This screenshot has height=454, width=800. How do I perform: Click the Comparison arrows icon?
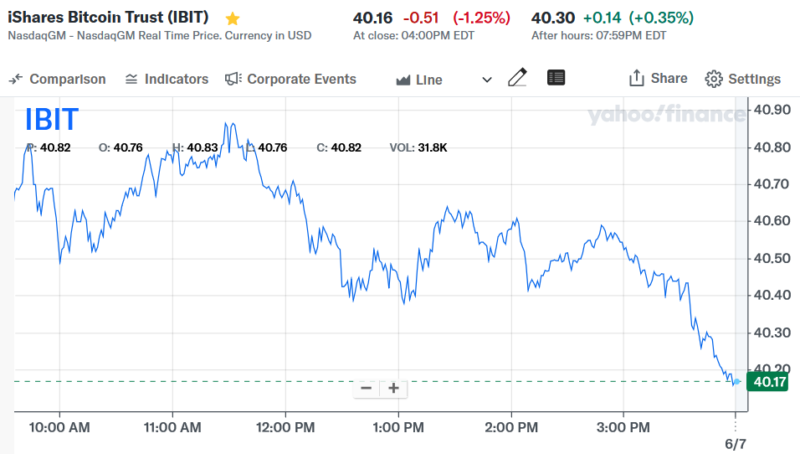pyautogui.click(x=16, y=79)
